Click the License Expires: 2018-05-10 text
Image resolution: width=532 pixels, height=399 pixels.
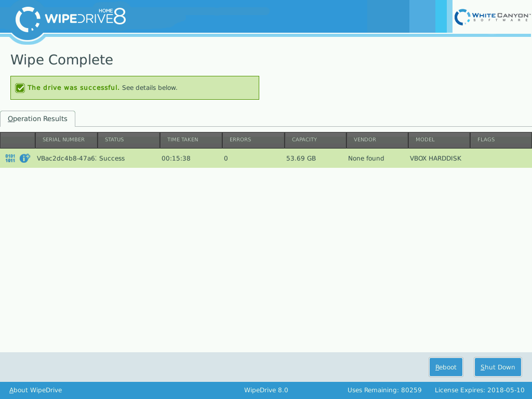[480, 390]
